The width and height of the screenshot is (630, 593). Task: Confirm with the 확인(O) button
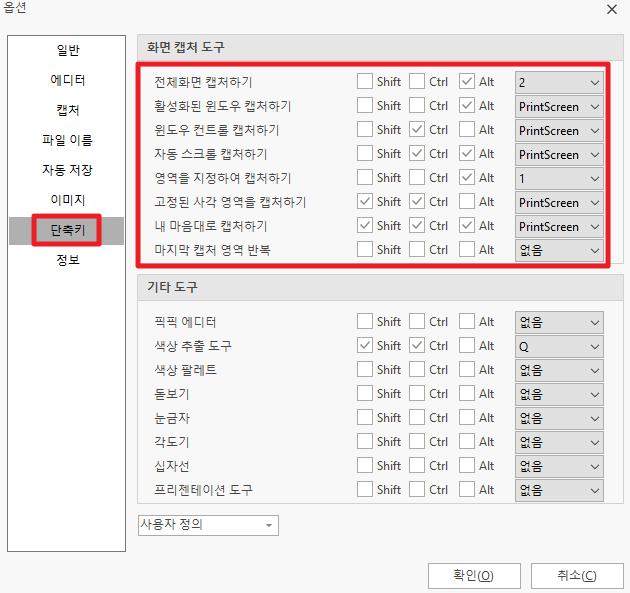coord(474,576)
